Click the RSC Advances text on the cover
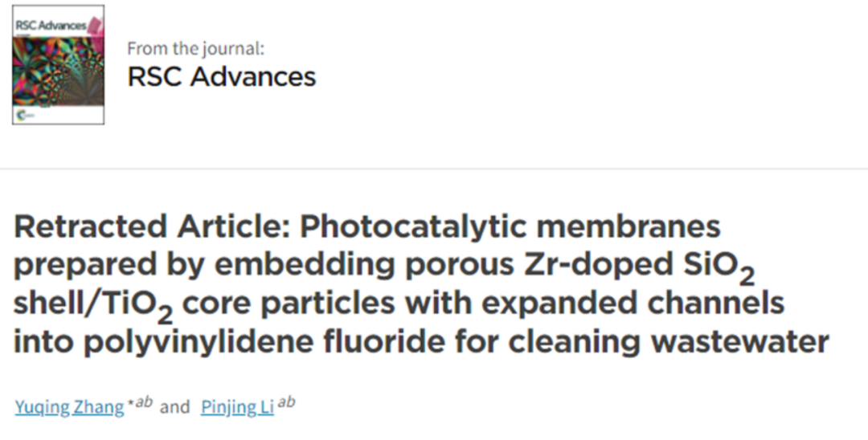This screenshot has height=440, width=868. click(x=51, y=25)
